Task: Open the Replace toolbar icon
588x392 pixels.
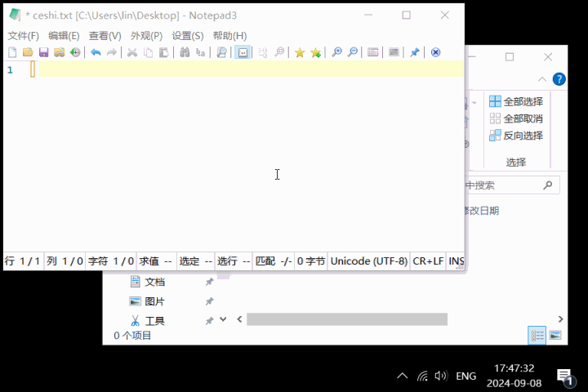Action: (200, 52)
